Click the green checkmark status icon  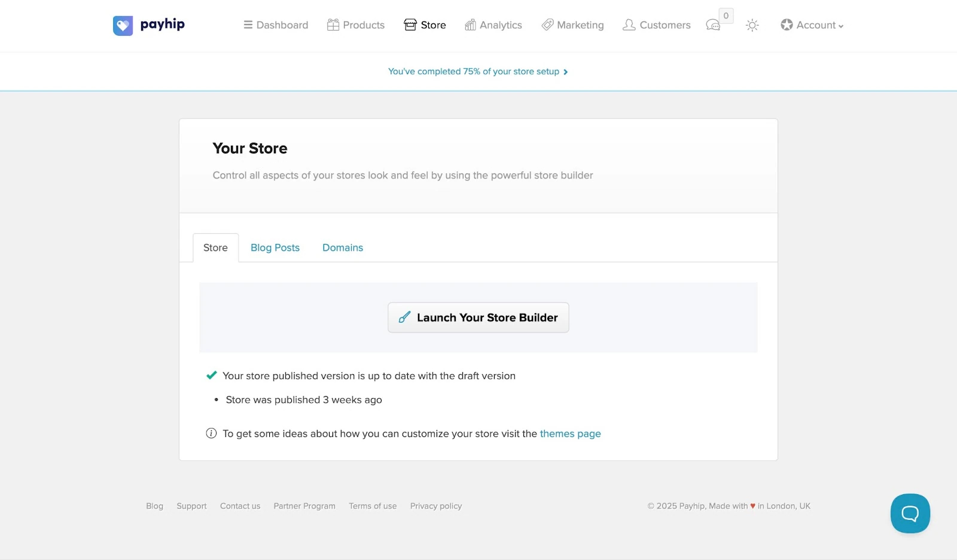pos(212,375)
